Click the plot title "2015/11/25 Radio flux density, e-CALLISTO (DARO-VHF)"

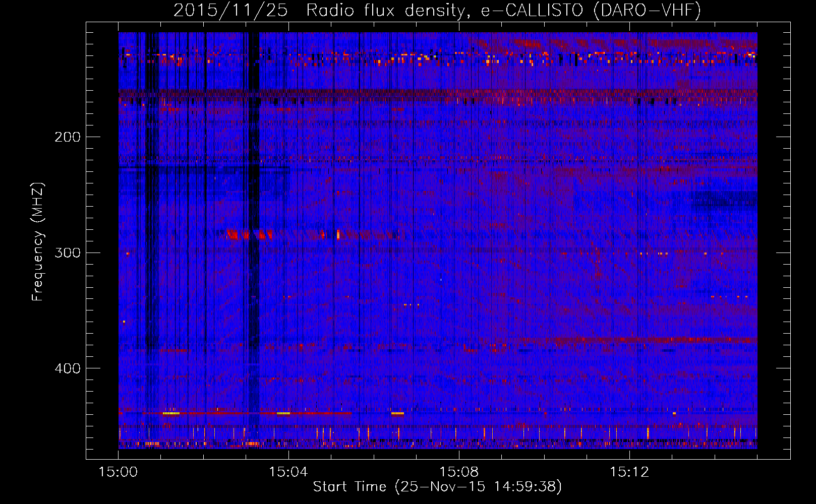(437, 11)
